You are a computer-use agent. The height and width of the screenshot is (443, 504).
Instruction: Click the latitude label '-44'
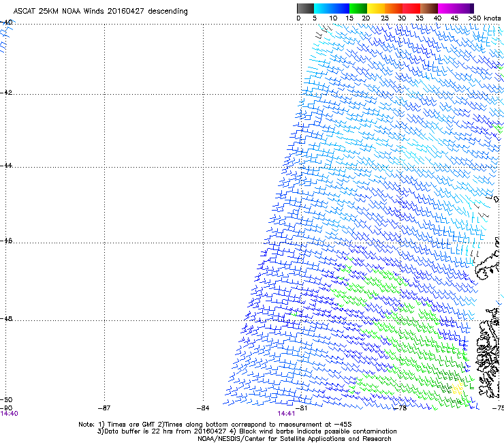pyautogui.click(x=6, y=166)
